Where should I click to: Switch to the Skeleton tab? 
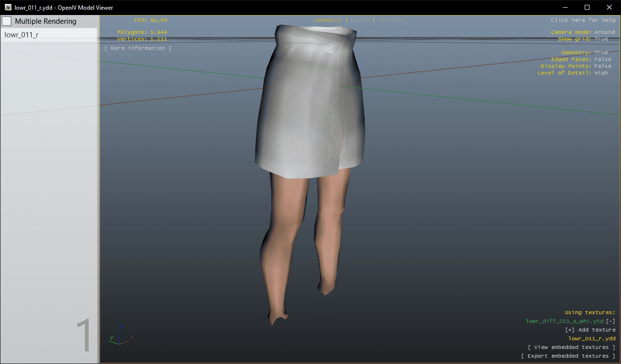[391, 20]
